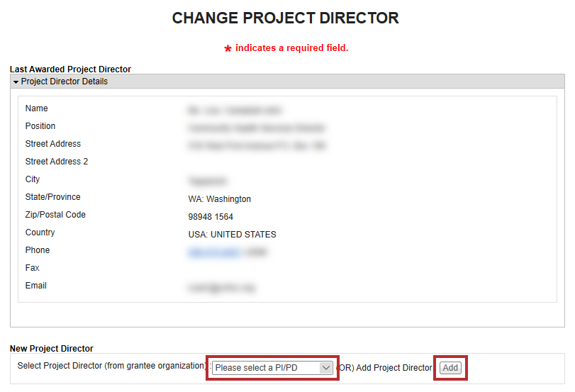The width and height of the screenshot is (575, 392).
Task: Click the Fax field label
Action: [33, 268]
